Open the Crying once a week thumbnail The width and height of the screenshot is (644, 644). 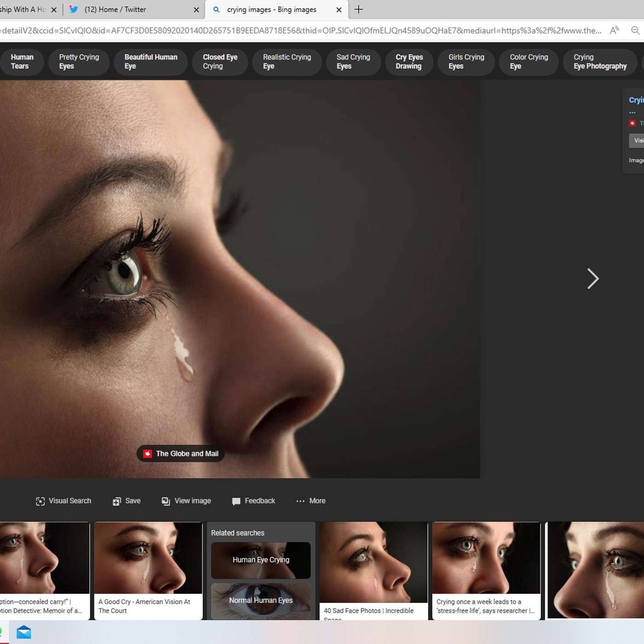click(486, 558)
